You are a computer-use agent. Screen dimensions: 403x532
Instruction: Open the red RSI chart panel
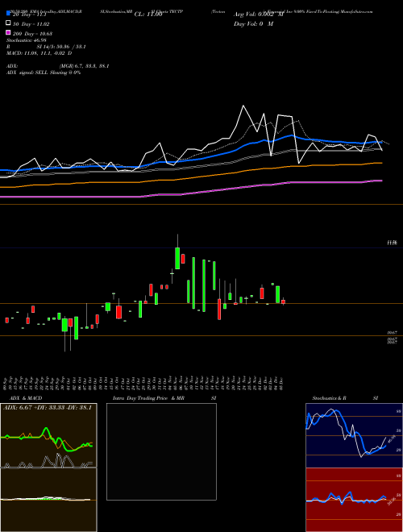tap(354, 500)
